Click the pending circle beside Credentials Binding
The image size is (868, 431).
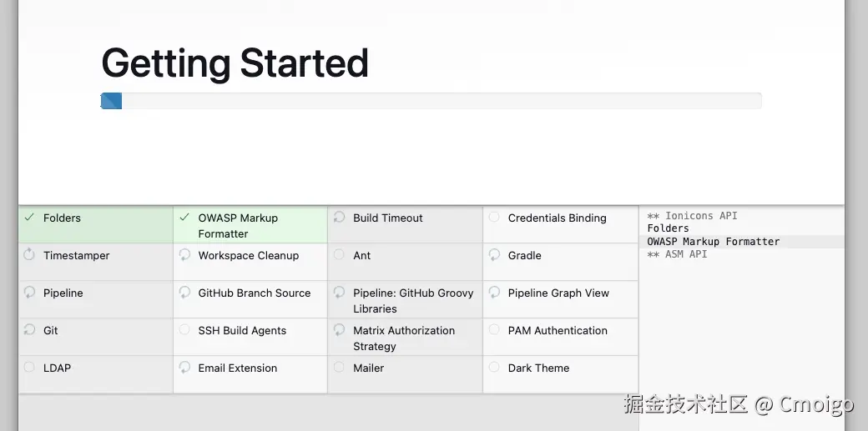pos(494,218)
